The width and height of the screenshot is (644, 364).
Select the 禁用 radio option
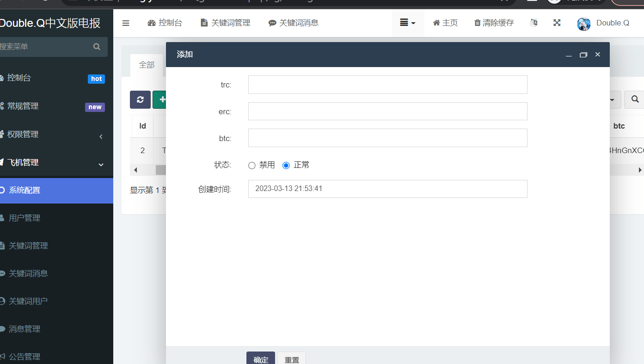pos(252,165)
